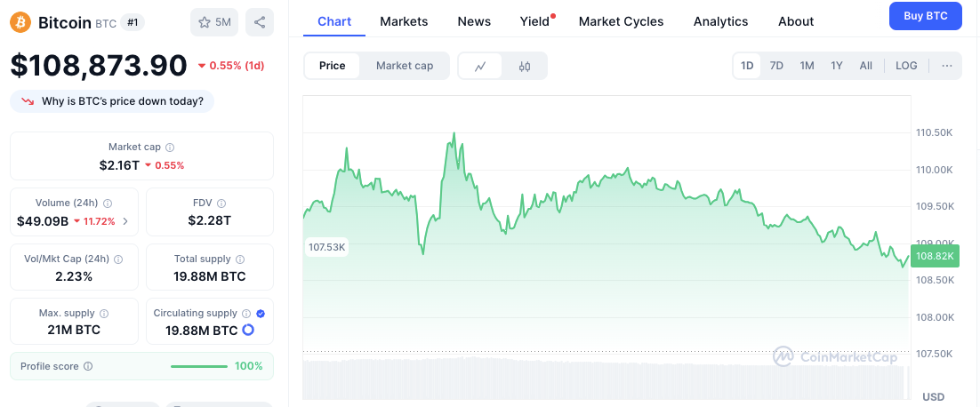The height and width of the screenshot is (407, 980).
Task: Toggle chart to Price view
Action: pyautogui.click(x=332, y=66)
